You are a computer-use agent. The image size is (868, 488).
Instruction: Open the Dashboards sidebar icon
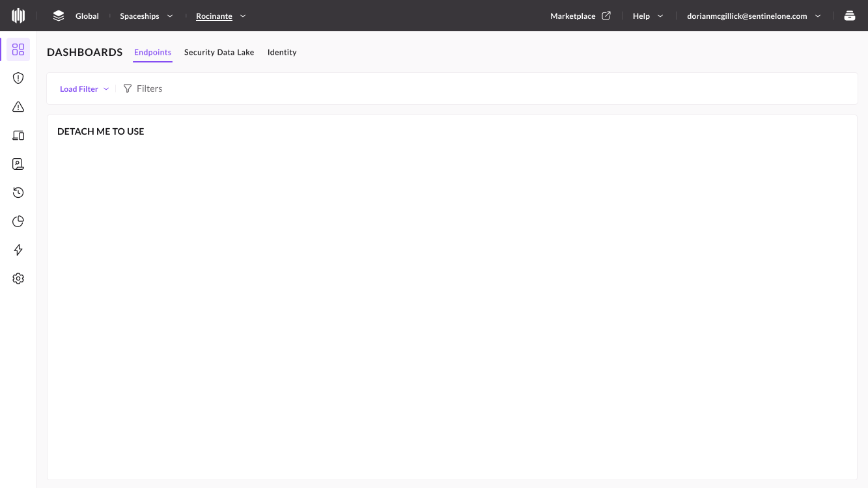(x=18, y=49)
